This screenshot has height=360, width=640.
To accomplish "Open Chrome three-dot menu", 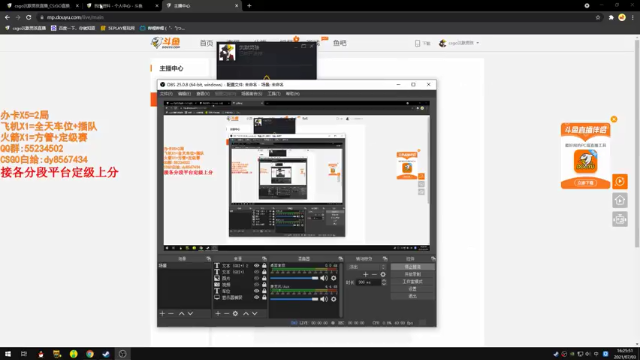I will [x=633, y=18].
